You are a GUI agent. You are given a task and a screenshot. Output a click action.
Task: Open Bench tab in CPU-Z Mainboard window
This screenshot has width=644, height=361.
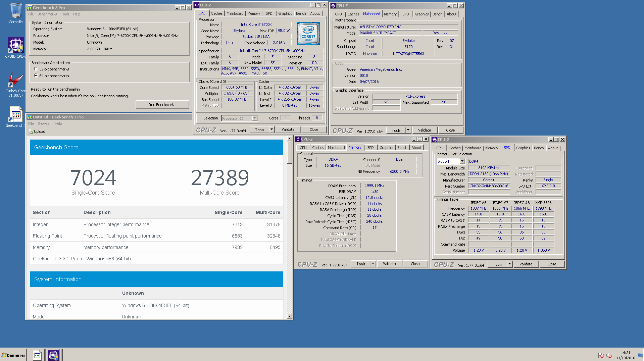[x=437, y=14]
